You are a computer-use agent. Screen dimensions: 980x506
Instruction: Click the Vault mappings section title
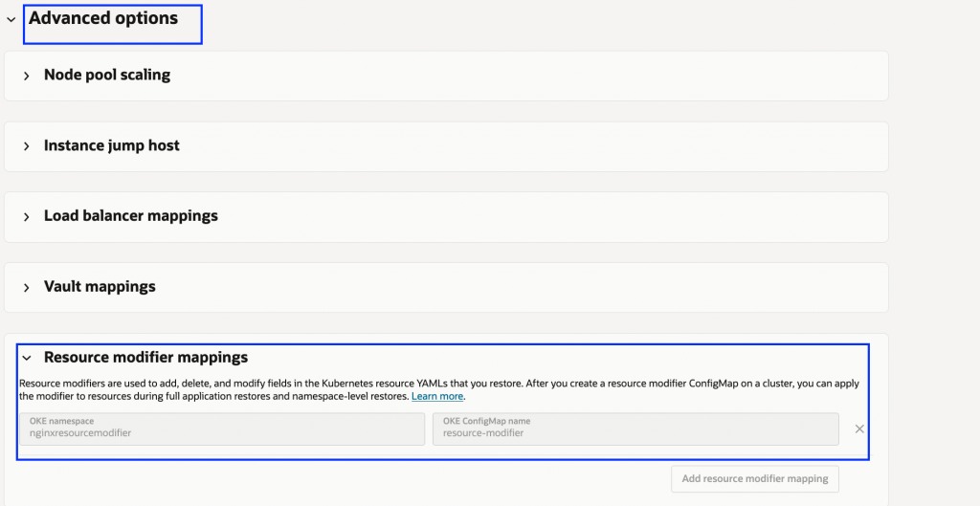click(100, 286)
